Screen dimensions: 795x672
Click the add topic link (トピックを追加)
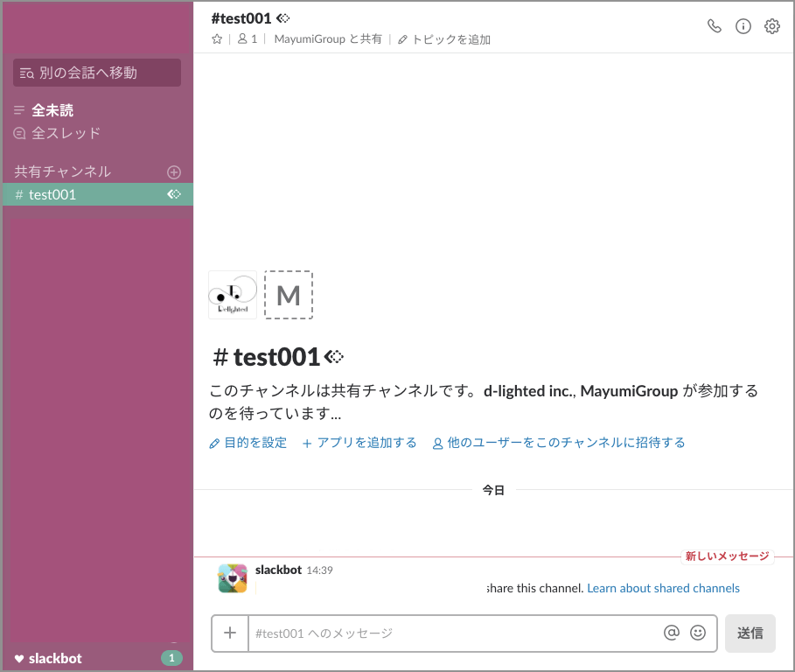click(444, 39)
